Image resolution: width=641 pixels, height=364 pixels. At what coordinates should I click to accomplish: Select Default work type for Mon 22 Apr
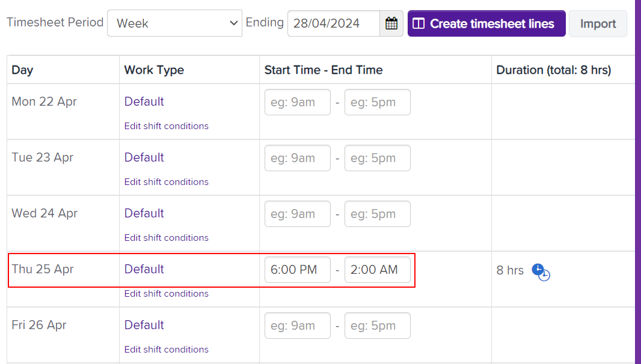click(144, 102)
